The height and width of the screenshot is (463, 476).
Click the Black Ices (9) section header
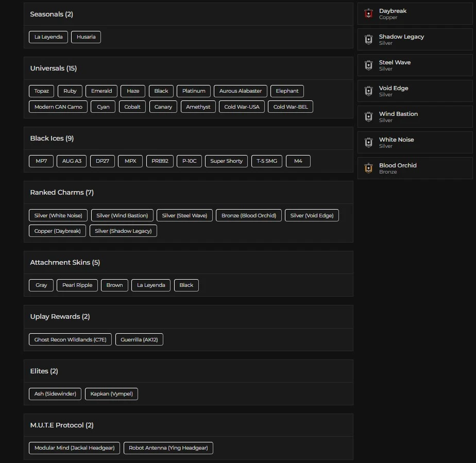point(52,139)
